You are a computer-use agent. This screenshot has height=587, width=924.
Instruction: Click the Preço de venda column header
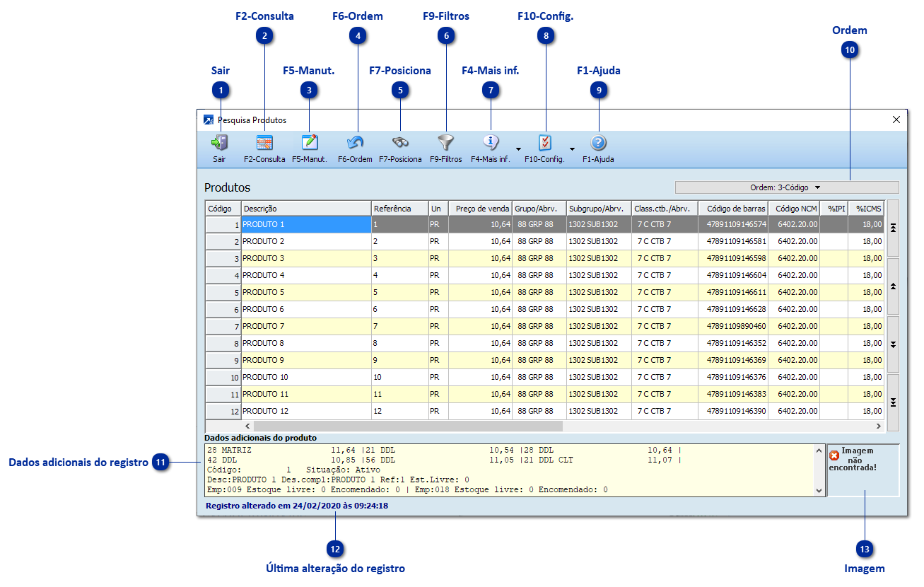480,209
